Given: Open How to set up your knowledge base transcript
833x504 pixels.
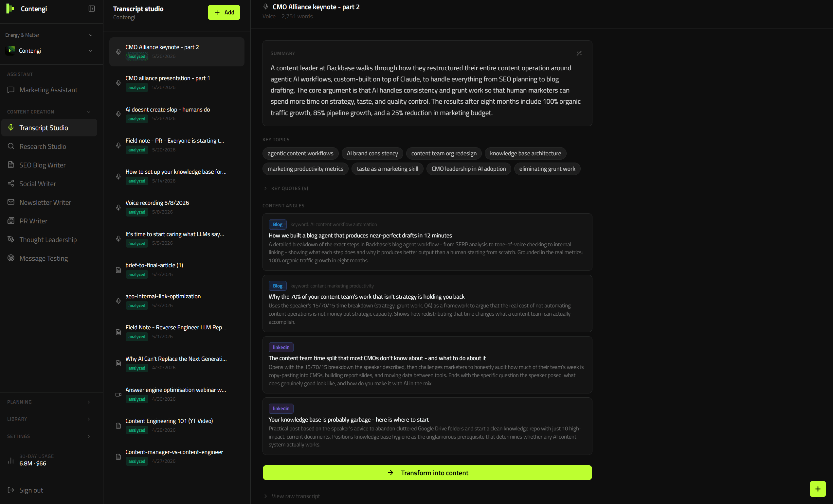Looking at the screenshot, I should tap(176, 176).
